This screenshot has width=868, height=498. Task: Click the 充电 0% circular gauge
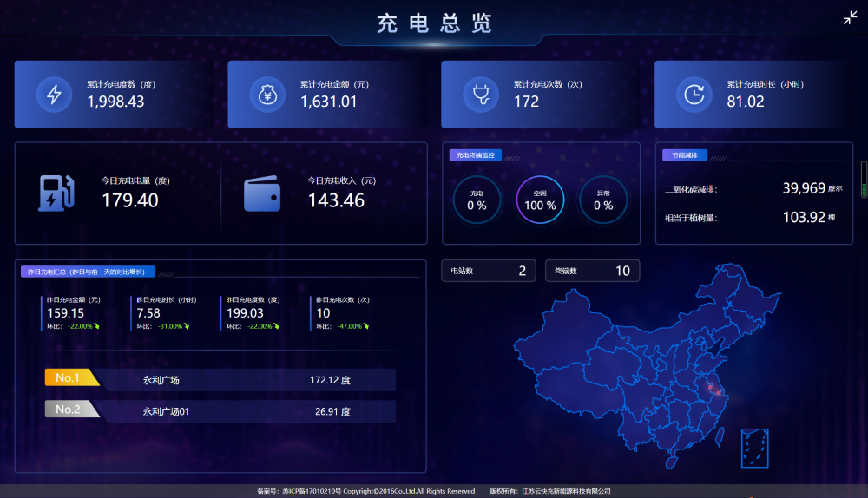(x=477, y=200)
